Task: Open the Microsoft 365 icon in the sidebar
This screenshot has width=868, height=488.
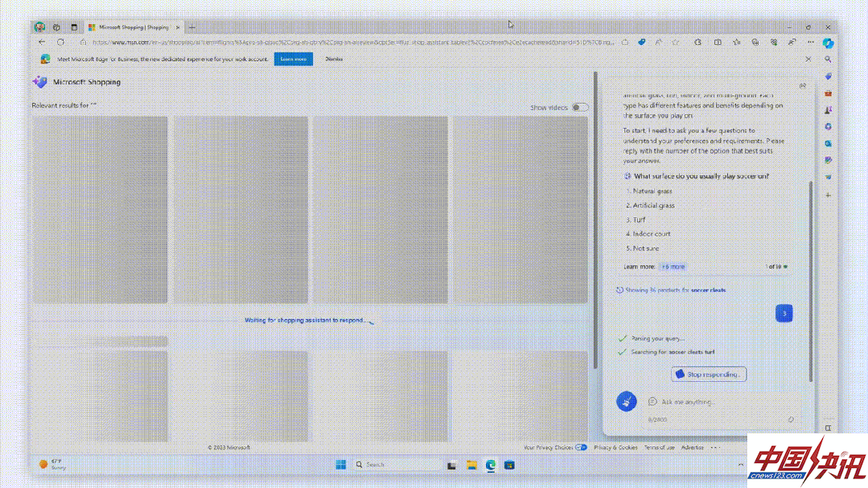Action: [x=828, y=127]
